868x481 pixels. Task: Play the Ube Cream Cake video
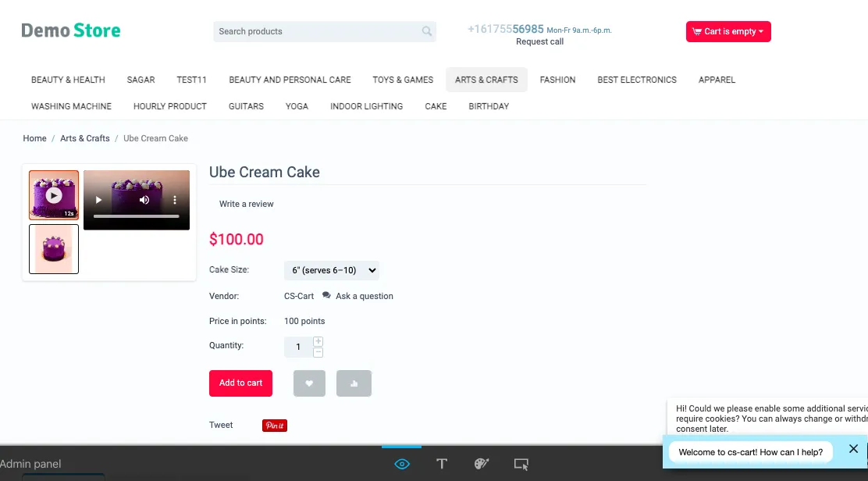98,200
